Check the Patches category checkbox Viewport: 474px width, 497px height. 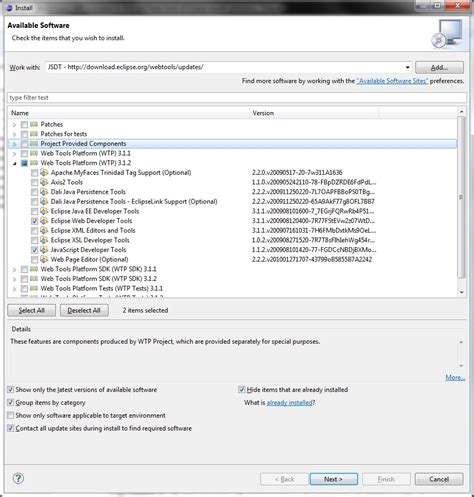24,125
